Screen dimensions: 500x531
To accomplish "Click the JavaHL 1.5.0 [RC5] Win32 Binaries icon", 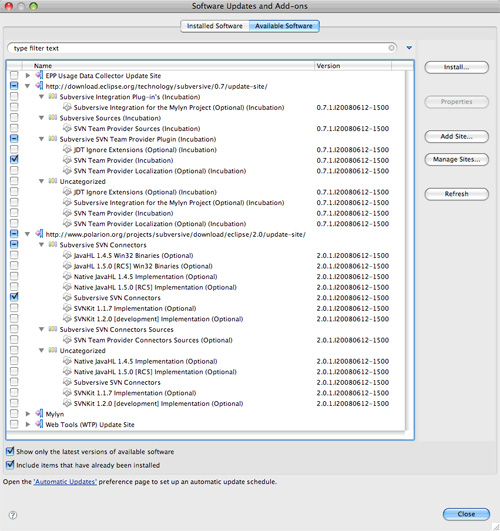I will coord(67,266).
